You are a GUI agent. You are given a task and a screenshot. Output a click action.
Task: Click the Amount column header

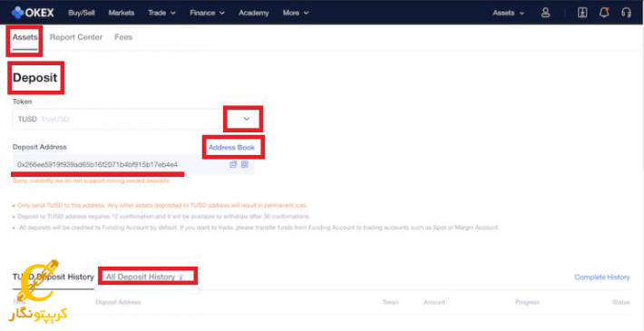coord(434,302)
